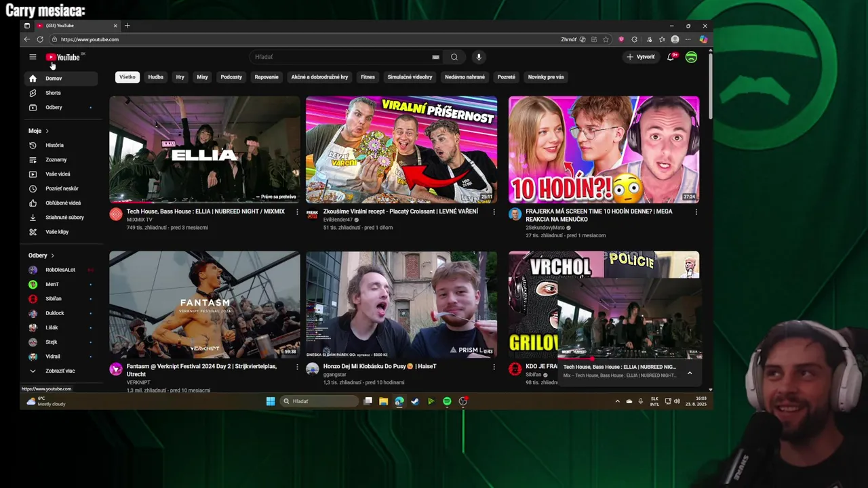
Task: Open Pozrieť neskôr list
Action: (x=62, y=188)
